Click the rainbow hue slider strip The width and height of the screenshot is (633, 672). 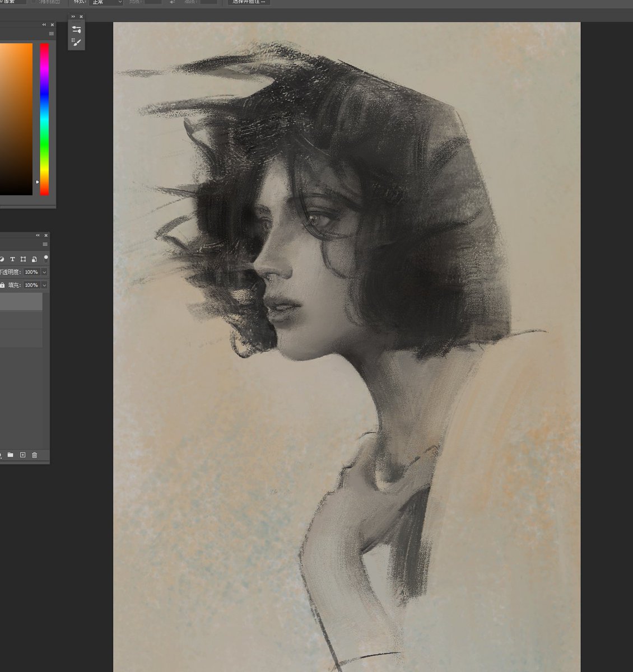(x=44, y=119)
